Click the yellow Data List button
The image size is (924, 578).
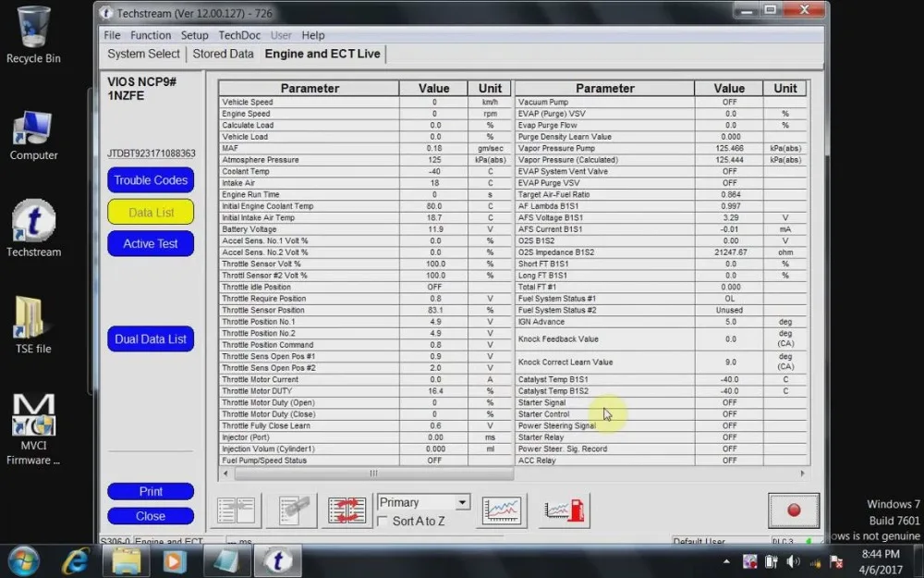tap(151, 213)
